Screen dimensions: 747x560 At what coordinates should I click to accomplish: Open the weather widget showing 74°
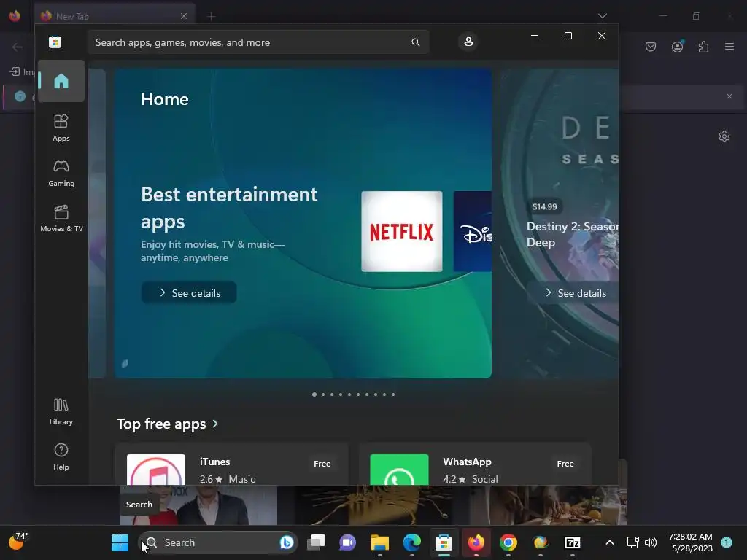click(18, 542)
